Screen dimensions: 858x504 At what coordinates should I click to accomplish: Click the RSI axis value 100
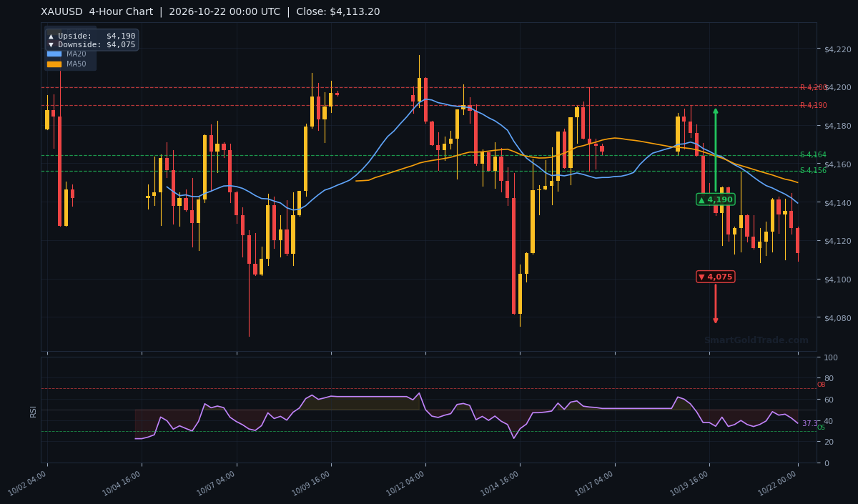coord(829,357)
